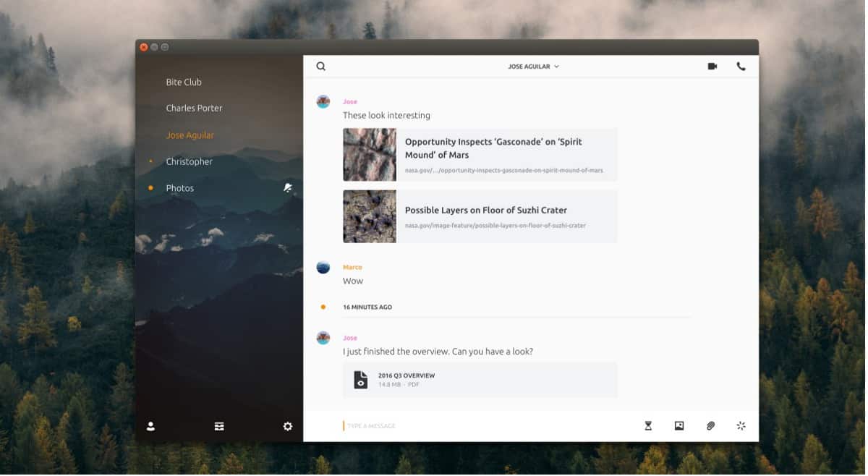The image size is (868, 476).
Task: Click the image attachment icon
Action: coord(679,426)
